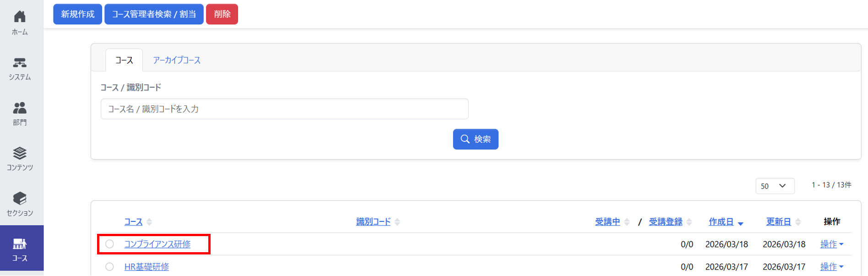
Task: Open the page size 50 dropdown
Action: pos(774,186)
